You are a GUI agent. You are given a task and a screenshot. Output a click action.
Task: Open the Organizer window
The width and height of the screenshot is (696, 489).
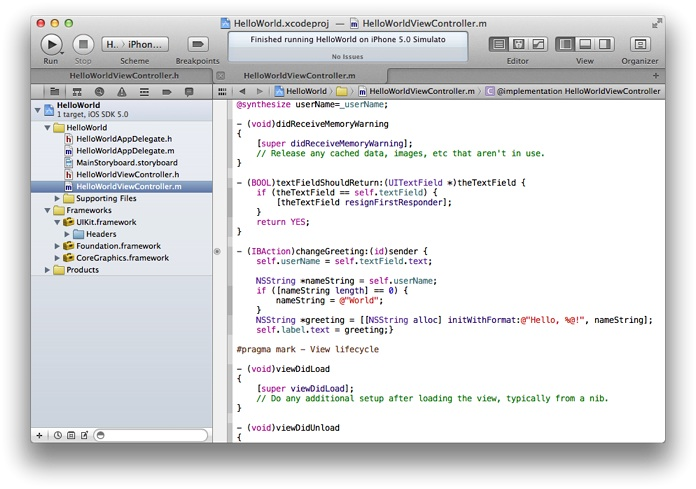640,44
